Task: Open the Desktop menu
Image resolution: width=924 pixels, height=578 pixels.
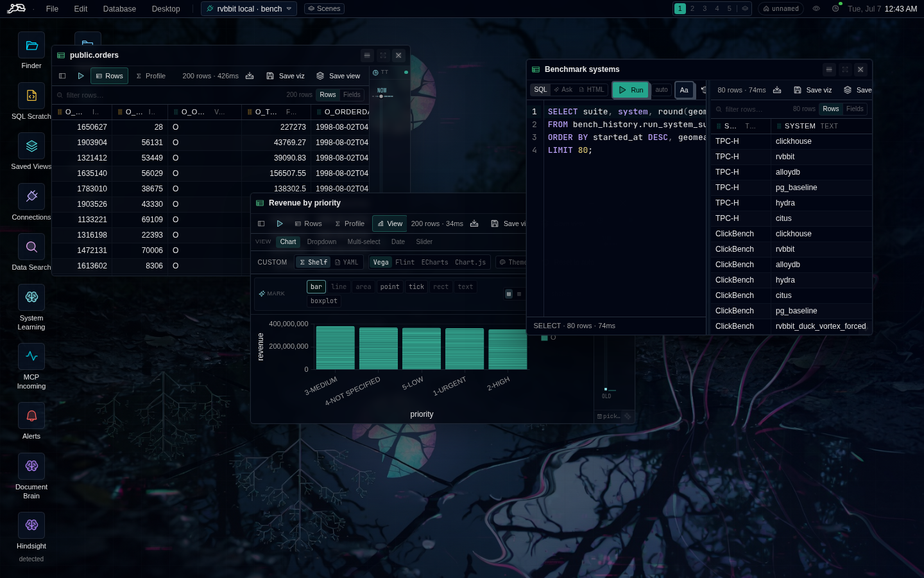Action: [166, 9]
